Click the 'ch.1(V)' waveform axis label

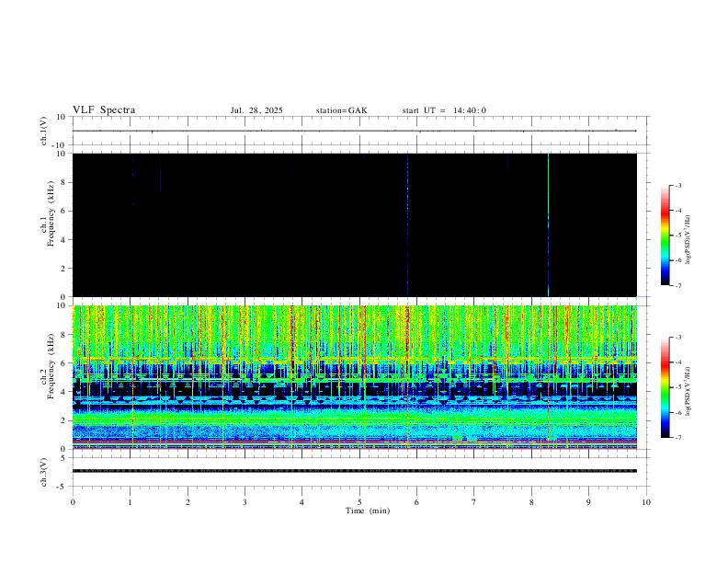[44, 131]
